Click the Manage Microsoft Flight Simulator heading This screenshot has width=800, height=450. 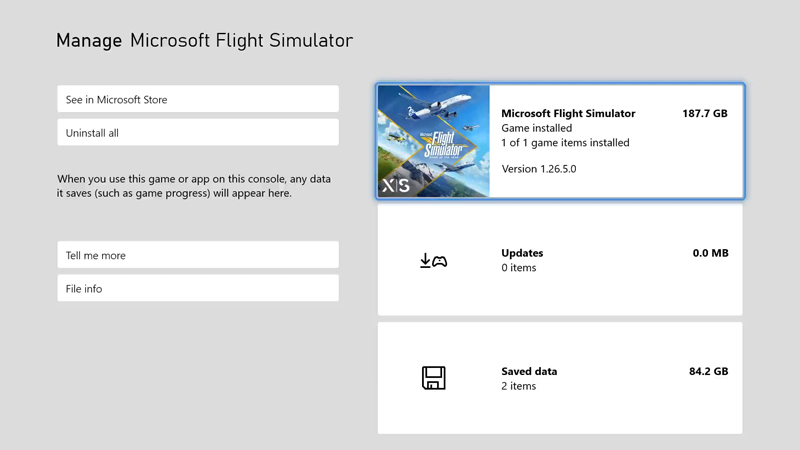pyautogui.click(x=204, y=41)
